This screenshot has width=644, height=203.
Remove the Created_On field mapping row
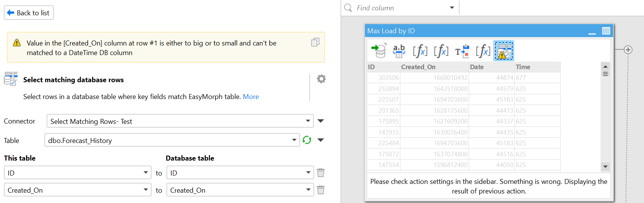tap(321, 190)
